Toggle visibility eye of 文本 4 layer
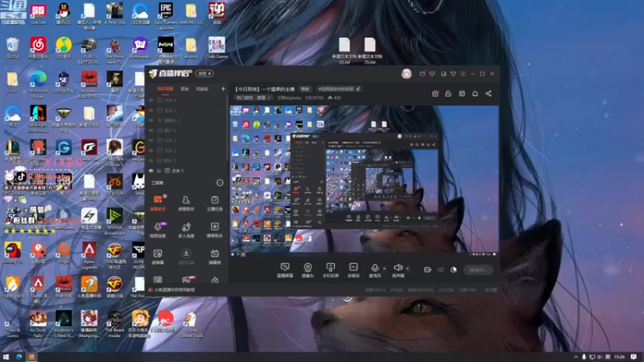Screen dimensions: 644x362 [151, 100]
